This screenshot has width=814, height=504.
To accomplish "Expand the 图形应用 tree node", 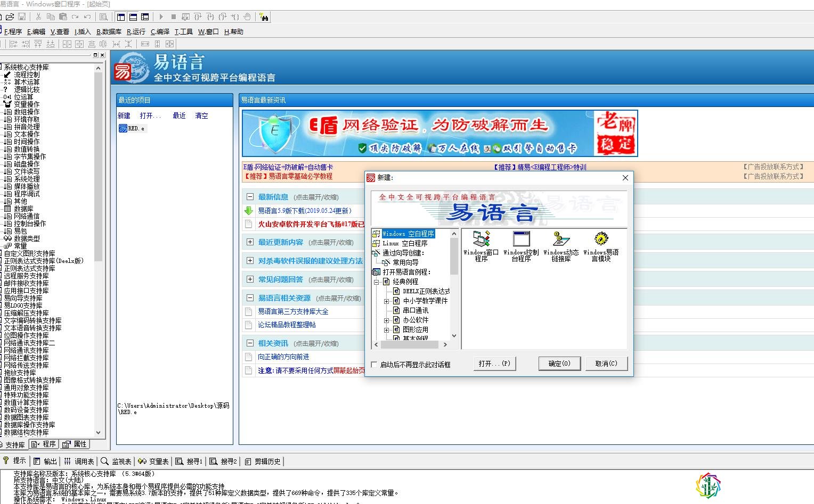I will tap(387, 329).
